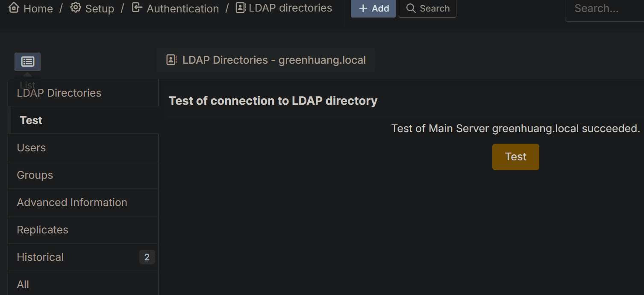The height and width of the screenshot is (295, 644).
Task: Go to Home via breadcrumb house icon
Action: [x=14, y=8]
